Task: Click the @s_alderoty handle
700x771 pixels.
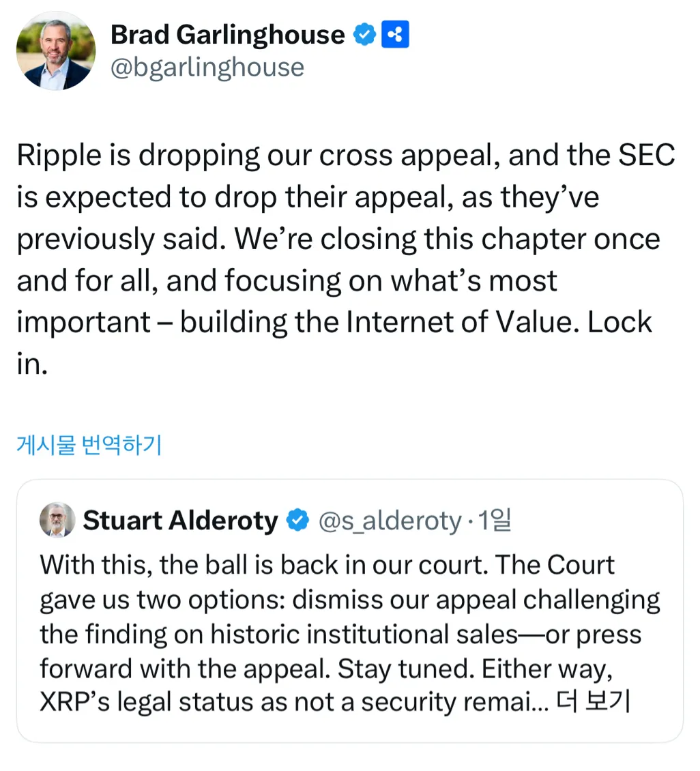Action: tap(390, 521)
